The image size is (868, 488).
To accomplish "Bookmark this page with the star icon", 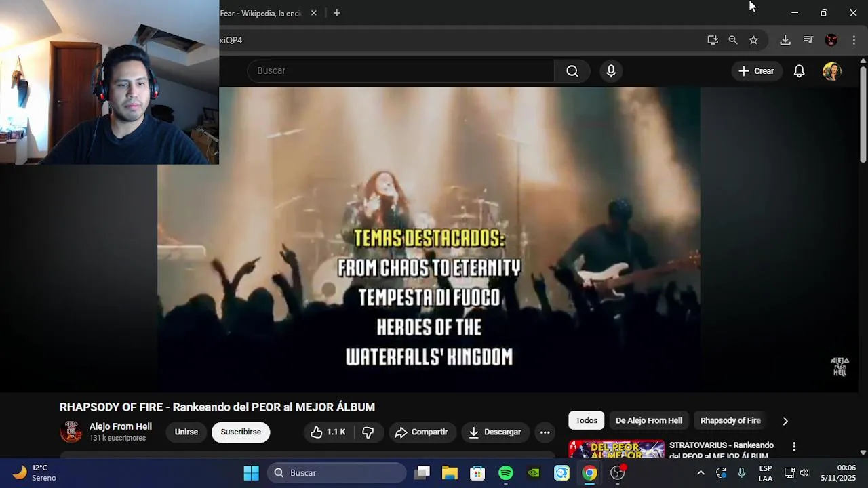I will [753, 40].
